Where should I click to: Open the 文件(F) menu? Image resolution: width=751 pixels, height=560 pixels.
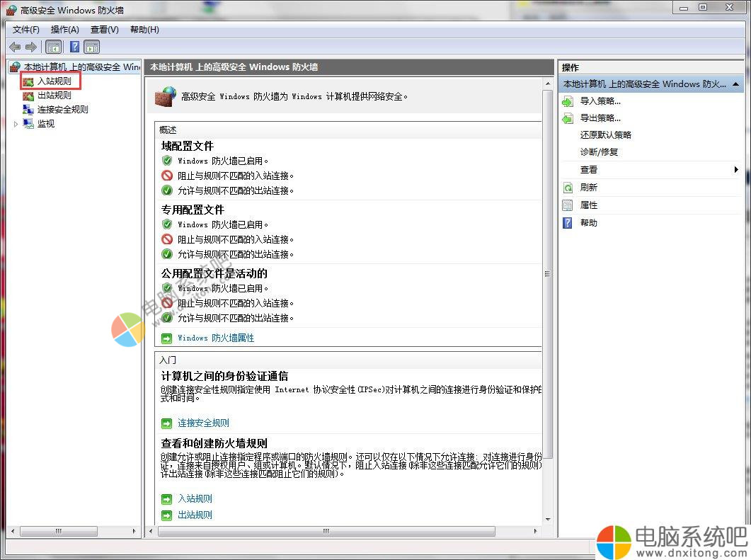[26, 30]
